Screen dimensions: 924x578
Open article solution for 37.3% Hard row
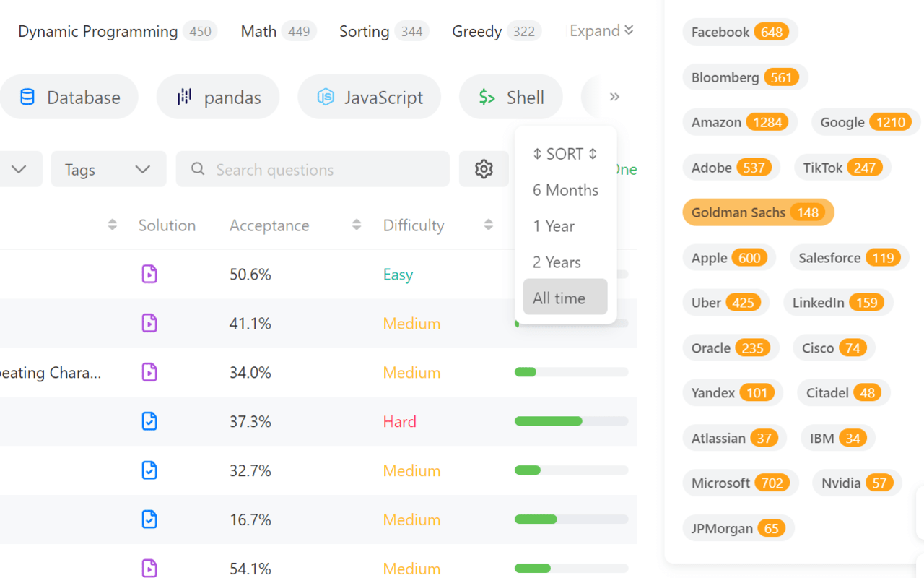[x=149, y=421]
